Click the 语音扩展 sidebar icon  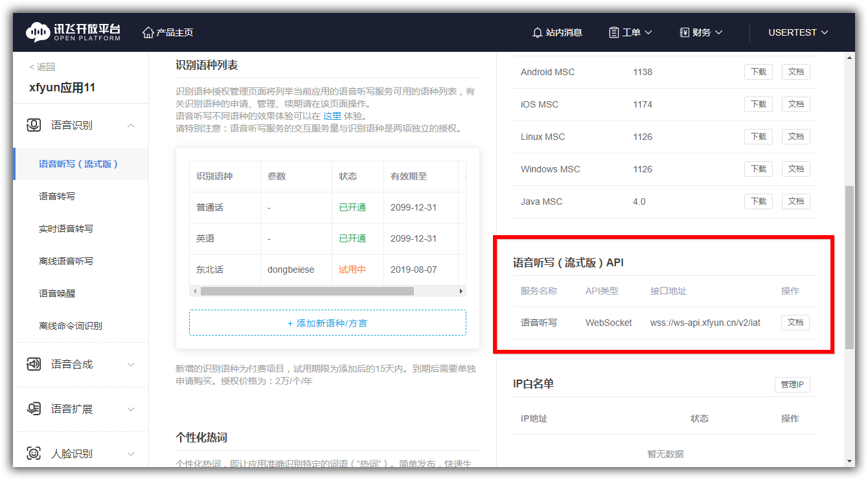tap(34, 409)
